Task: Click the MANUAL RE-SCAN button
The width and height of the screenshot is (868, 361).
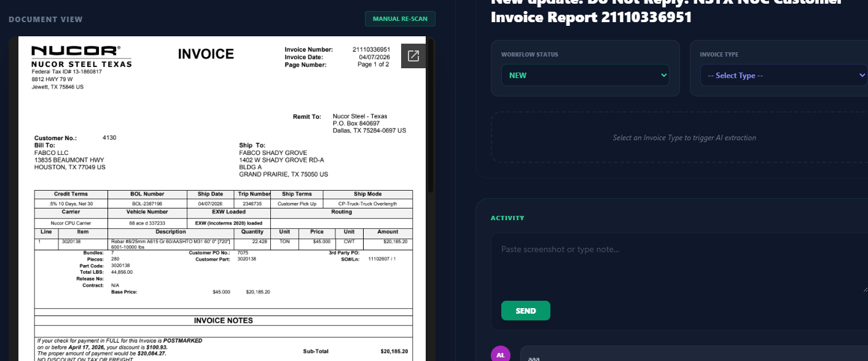Action: tap(400, 18)
